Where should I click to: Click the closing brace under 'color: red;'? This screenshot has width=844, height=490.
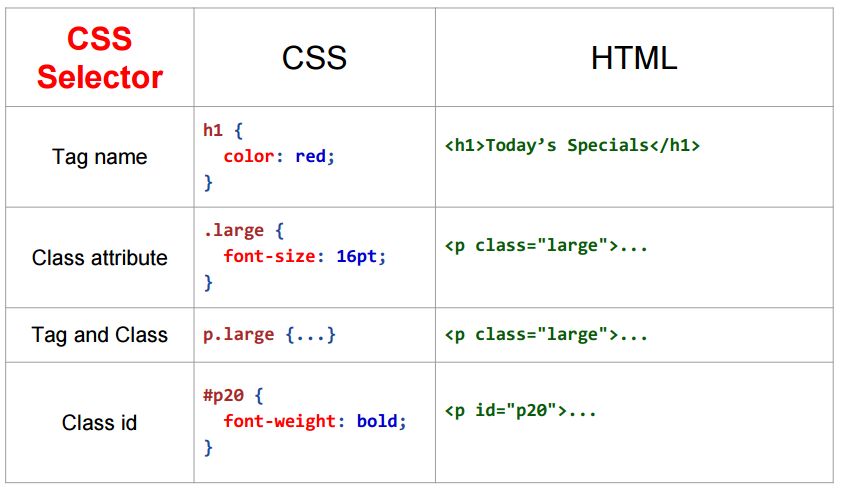208,183
